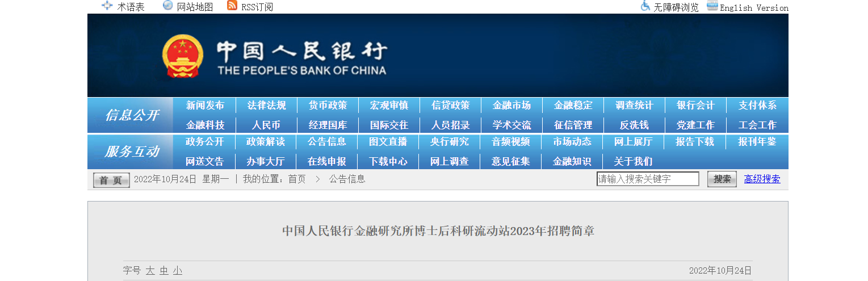Go to 图文直播 section
Viewport: 868px width, 281px height.
[x=388, y=142]
